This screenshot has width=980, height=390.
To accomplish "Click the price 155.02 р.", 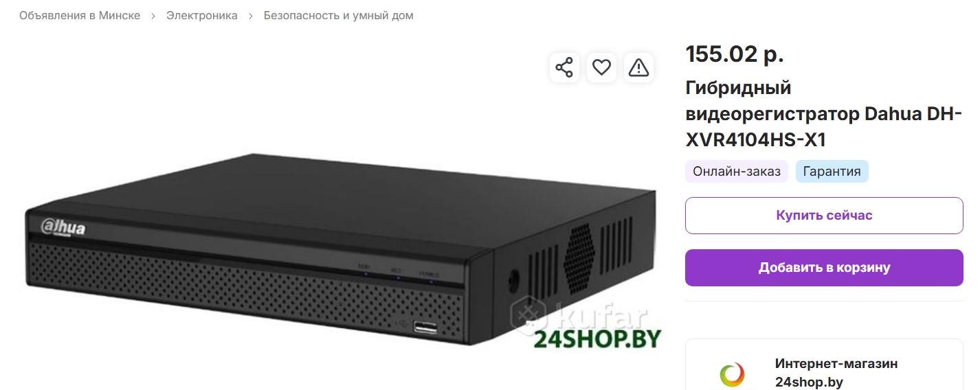I will point(735,54).
